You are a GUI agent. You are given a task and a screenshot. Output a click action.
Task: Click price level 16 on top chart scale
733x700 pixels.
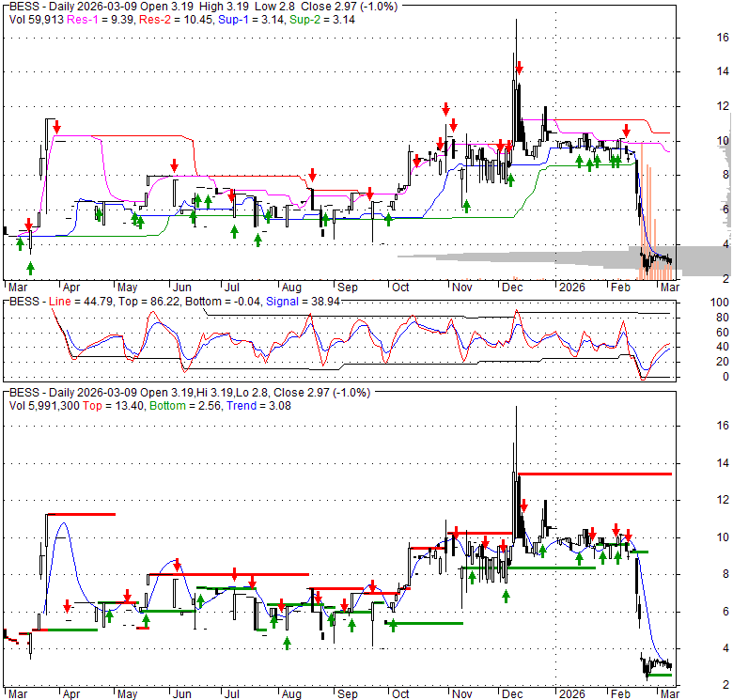(723, 38)
